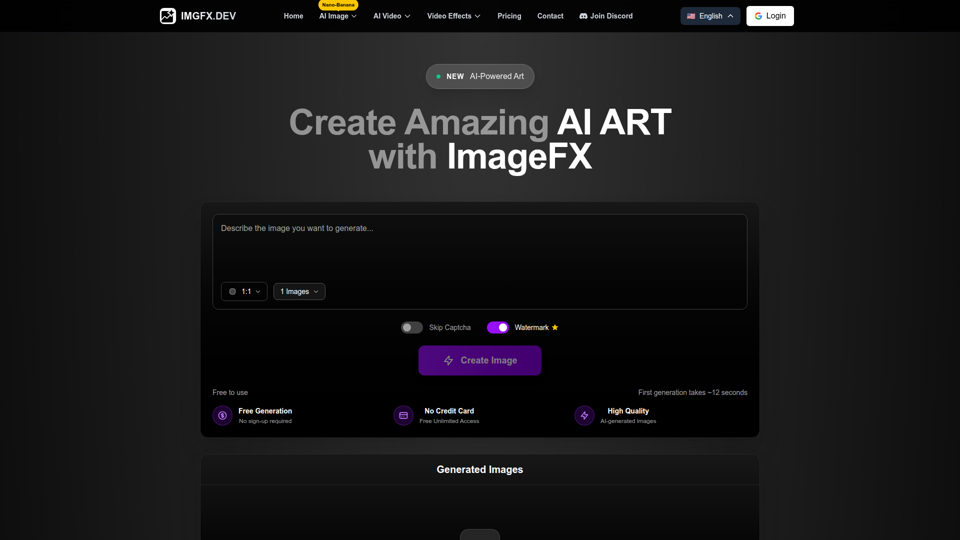Click the 'Free Generation' label

click(x=265, y=411)
